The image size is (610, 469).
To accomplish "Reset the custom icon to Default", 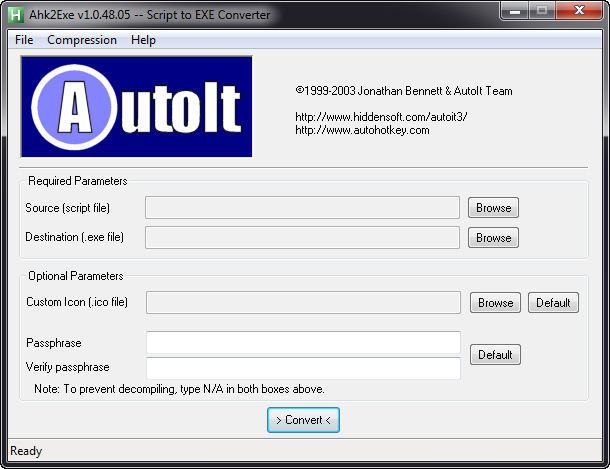I will point(553,303).
